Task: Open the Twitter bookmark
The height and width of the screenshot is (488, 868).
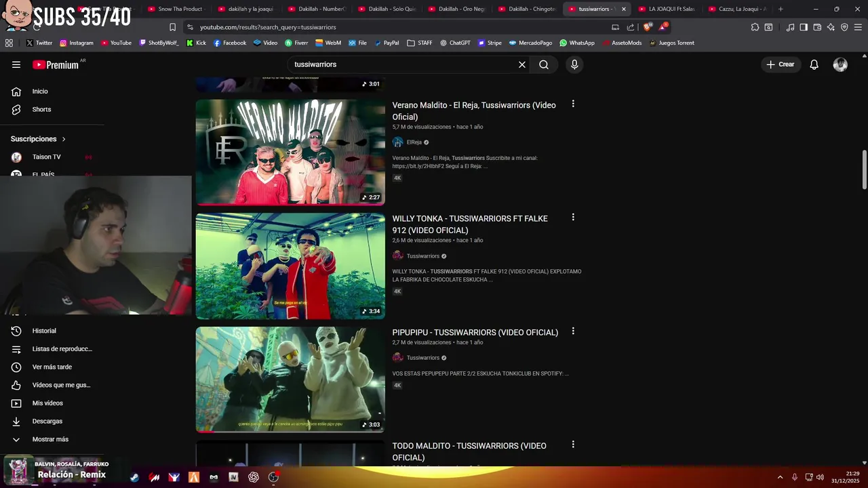Action: click(x=39, y=43)
